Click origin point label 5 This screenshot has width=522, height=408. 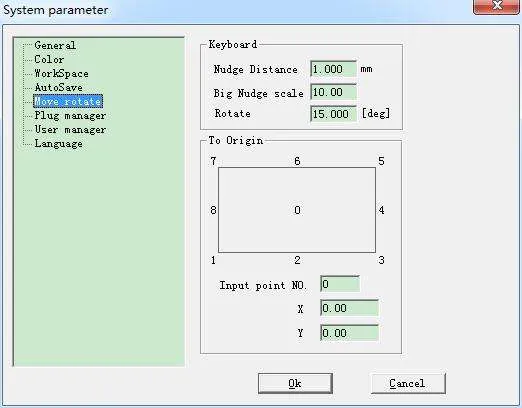pyautogui.click(x=381, y=161)
